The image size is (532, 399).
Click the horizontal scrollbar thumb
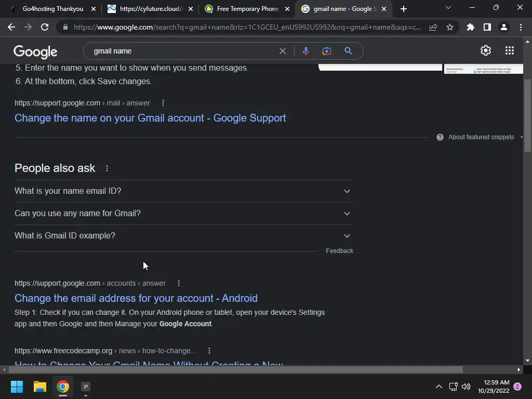tap(235, 369)
